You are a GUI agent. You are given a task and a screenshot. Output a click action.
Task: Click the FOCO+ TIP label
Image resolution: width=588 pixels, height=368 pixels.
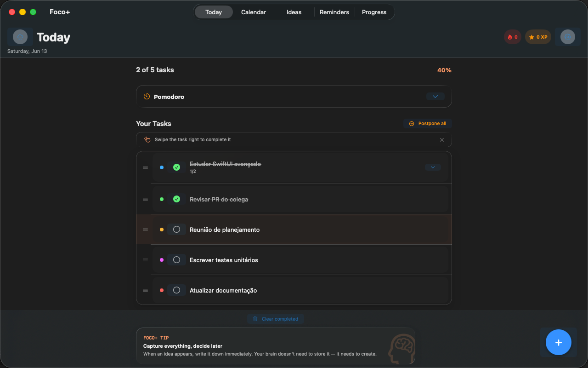(156, 338)
